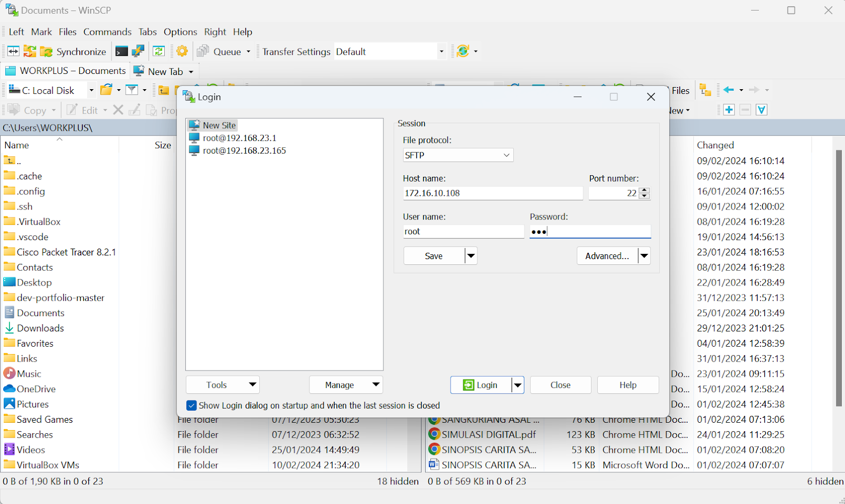The width and height of the screenshot is (845, 504).
Task: Open the Options menu
Action: (x=180, y=32)
